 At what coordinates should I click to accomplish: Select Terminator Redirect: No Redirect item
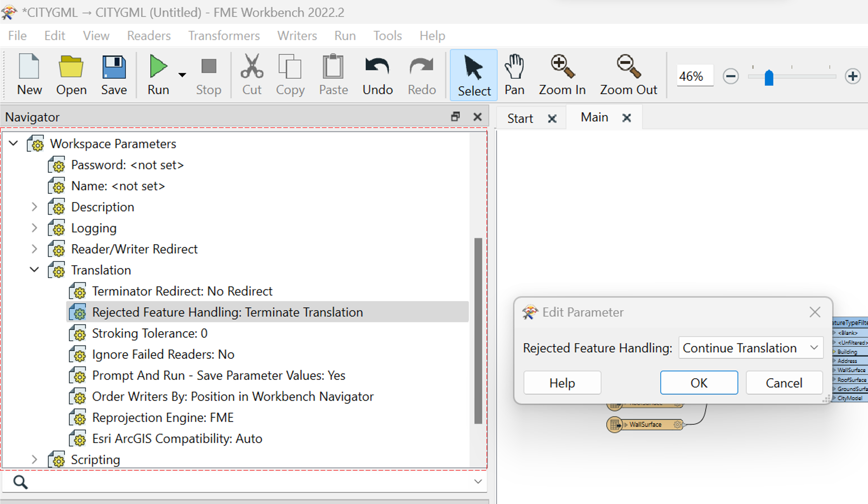[x=182, y=291]
